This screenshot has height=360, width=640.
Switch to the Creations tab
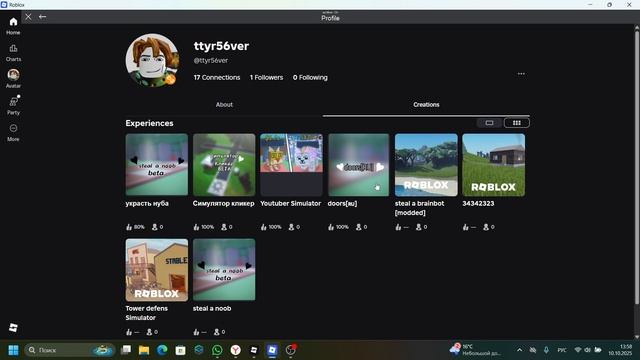[426, 105]
